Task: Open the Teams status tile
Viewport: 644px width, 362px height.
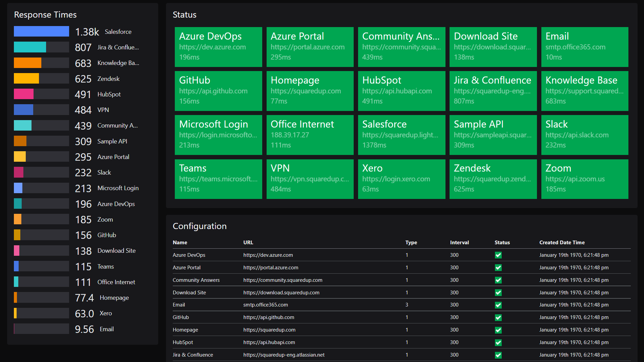Action: tap(218, 179)
